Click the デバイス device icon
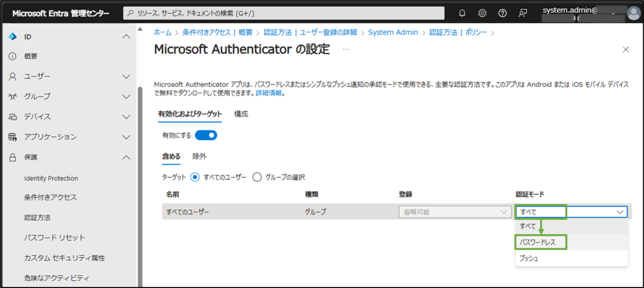 [13, 117]
